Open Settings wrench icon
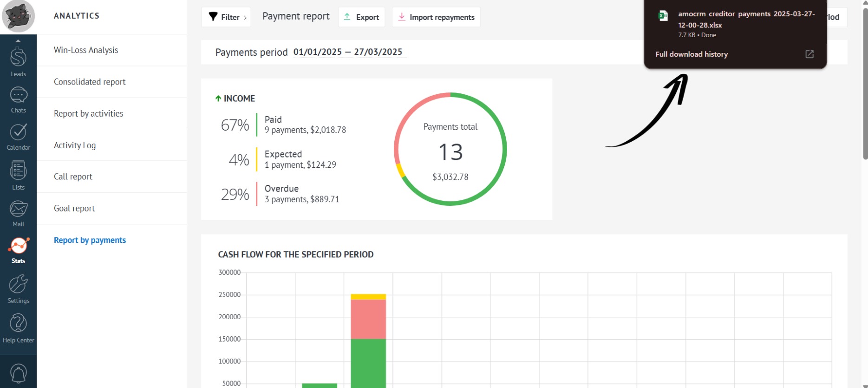Screen dimensions: 868x388 (18, 284)
